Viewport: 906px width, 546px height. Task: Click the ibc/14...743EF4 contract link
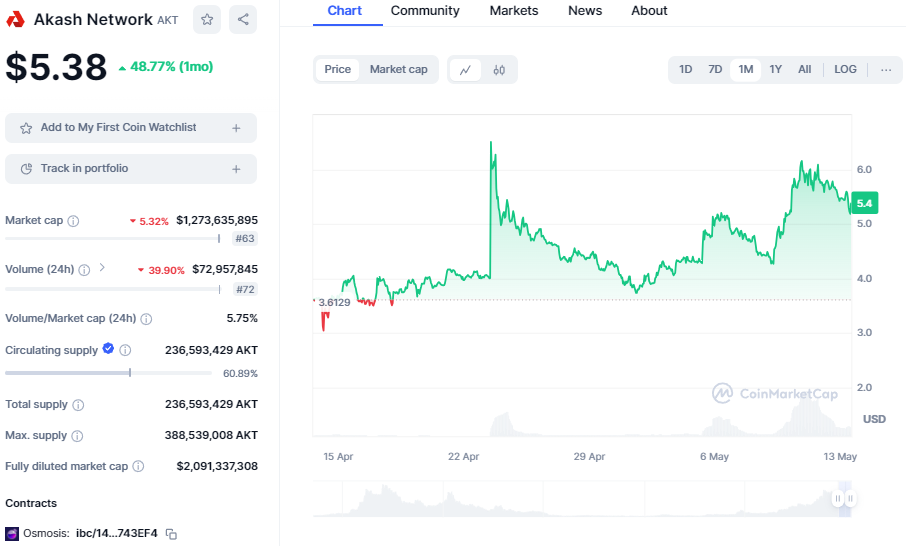[117, 533]
